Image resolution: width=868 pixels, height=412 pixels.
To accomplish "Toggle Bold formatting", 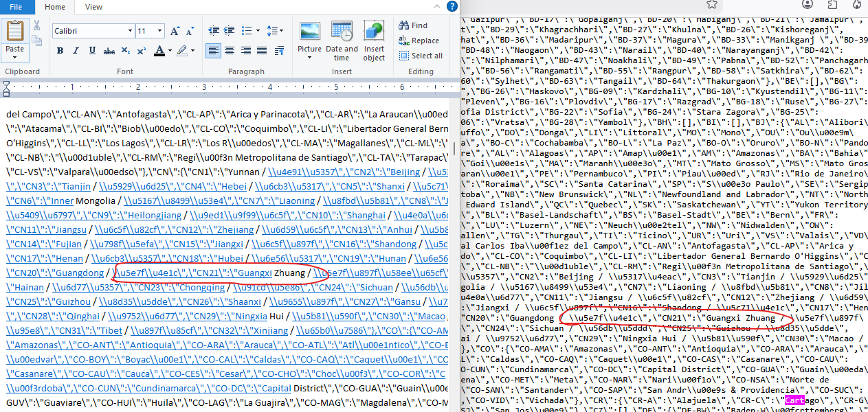I will click(60, 50).
